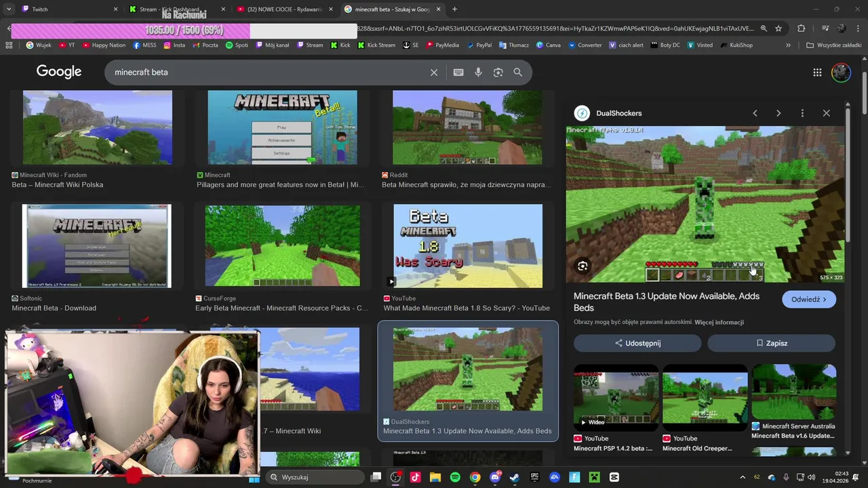Open Steam from the taskbar
This screenshot has width=868, height=488.
[515, 478]
